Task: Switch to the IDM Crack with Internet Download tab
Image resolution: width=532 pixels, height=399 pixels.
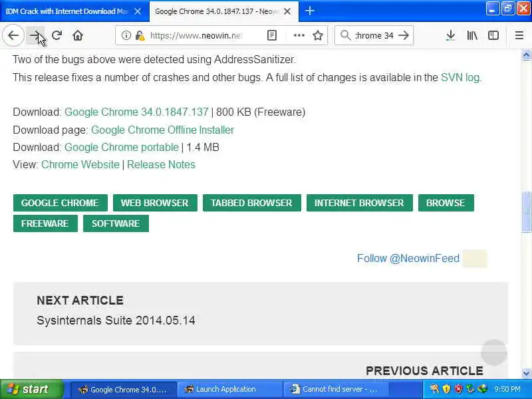Action: 66,11
